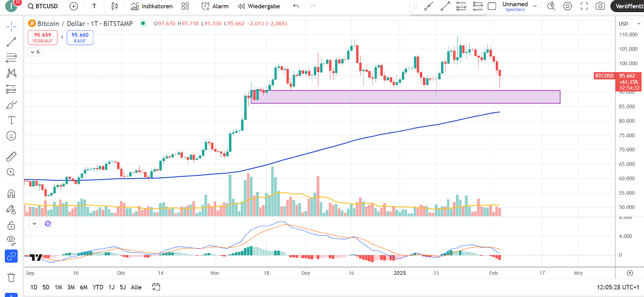Select the long position tool in favorites toolbar
Image resolution: width=644 pixels, height=297 pixels.
point(461,6)
